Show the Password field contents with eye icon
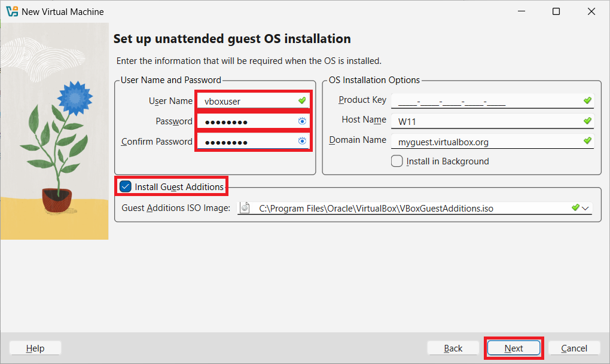Viewport: 610px width, 364px height. [302, 121]
